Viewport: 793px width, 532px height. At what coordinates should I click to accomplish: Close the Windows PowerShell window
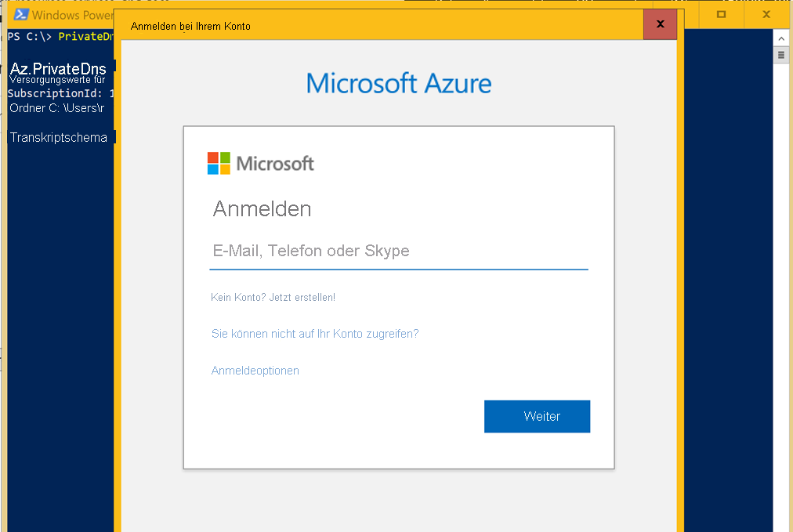click(766, 14)
